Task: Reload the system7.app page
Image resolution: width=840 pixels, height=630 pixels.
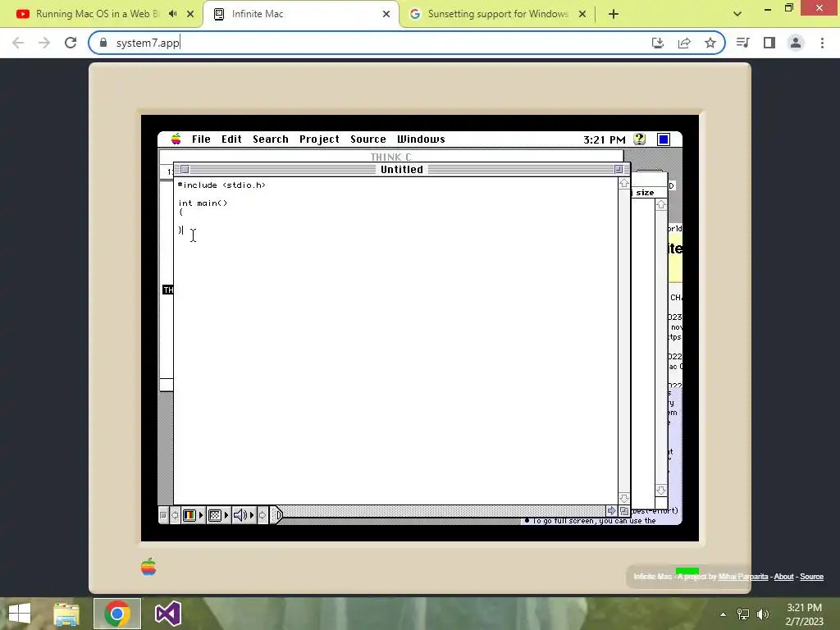Action: (x=71, y=43)
